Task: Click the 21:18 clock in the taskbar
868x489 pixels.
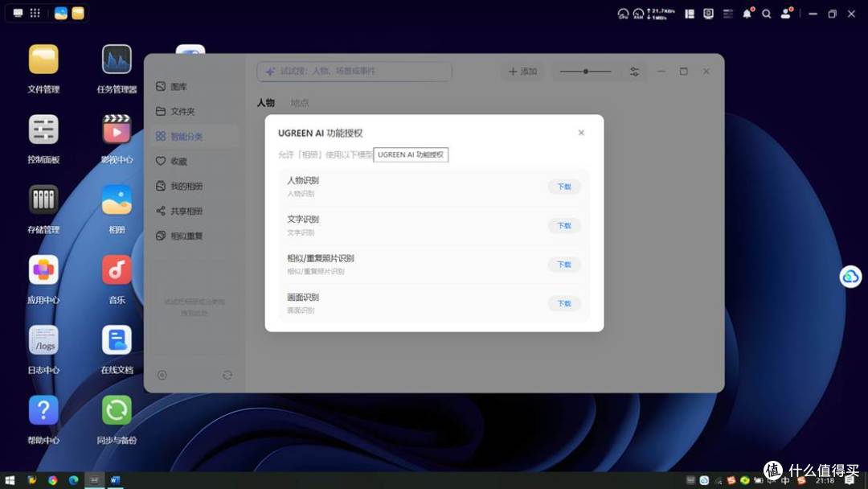Action: coord(825,481)
